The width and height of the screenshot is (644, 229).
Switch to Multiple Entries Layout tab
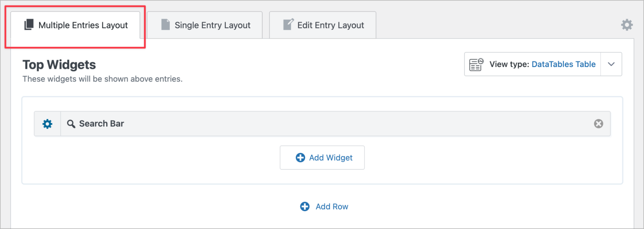[75, 25]
